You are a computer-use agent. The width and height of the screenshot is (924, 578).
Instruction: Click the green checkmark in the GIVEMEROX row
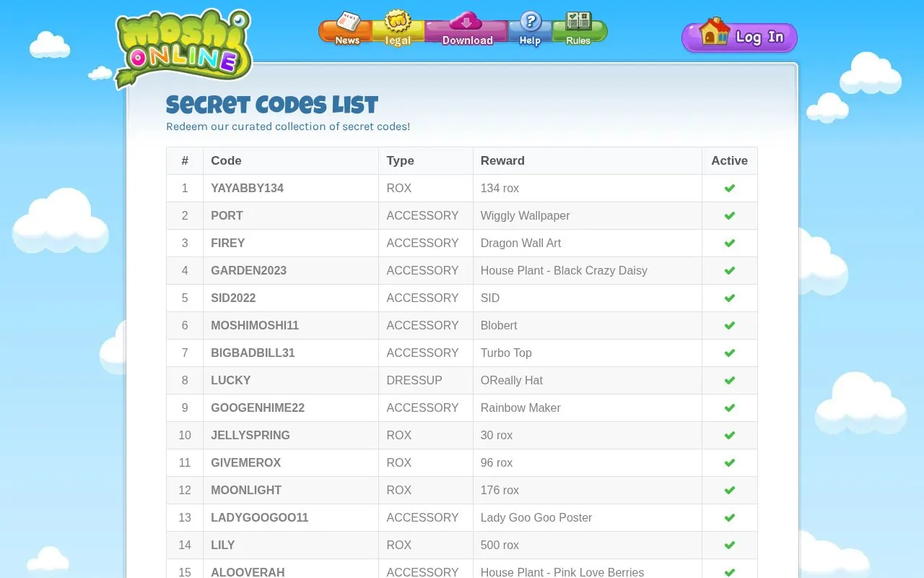[730, 462]
